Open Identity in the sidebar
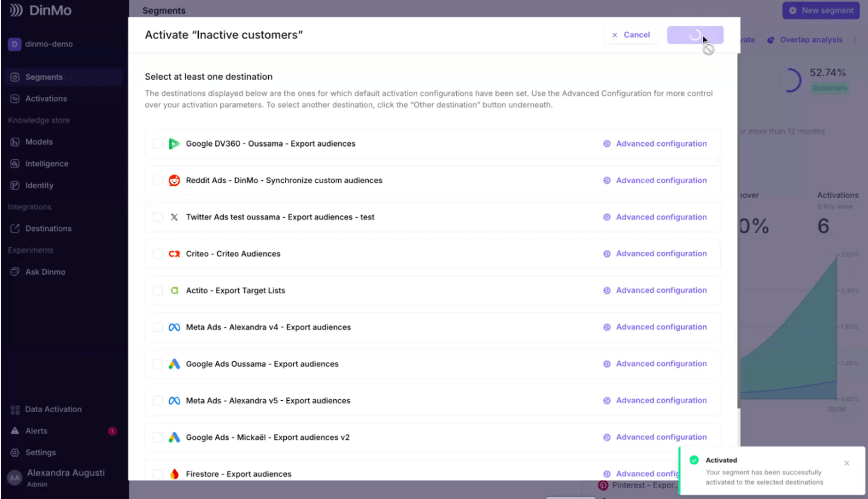 pyautogui.click(x=63, y=185)
